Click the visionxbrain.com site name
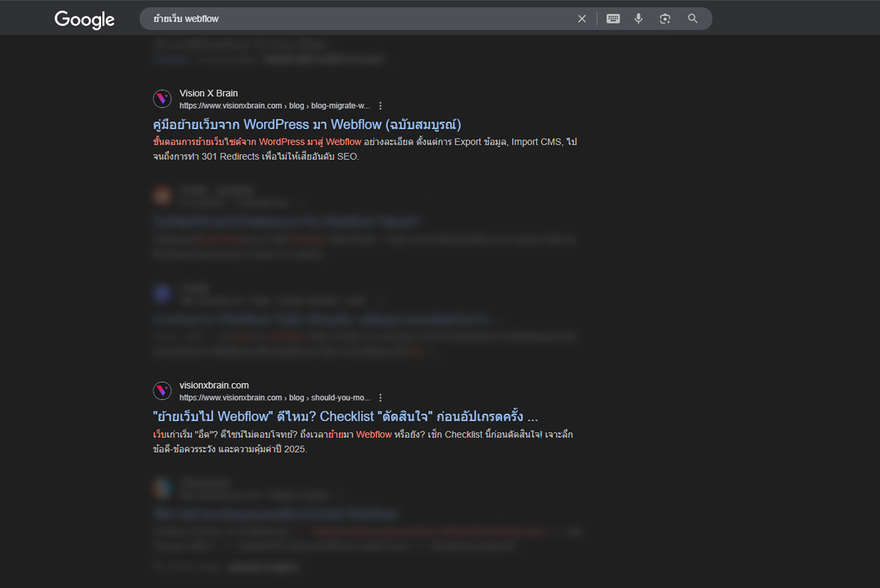The image size is (880, 588). coord(214,385)
